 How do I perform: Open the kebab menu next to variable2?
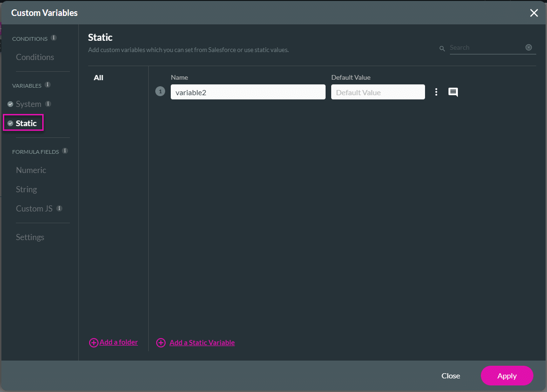click(436, 92)
